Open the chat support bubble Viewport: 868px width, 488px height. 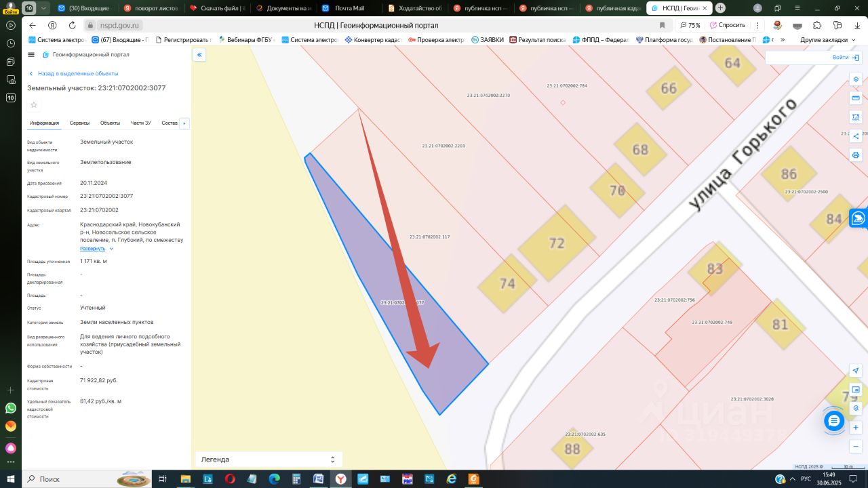[834, 421]
